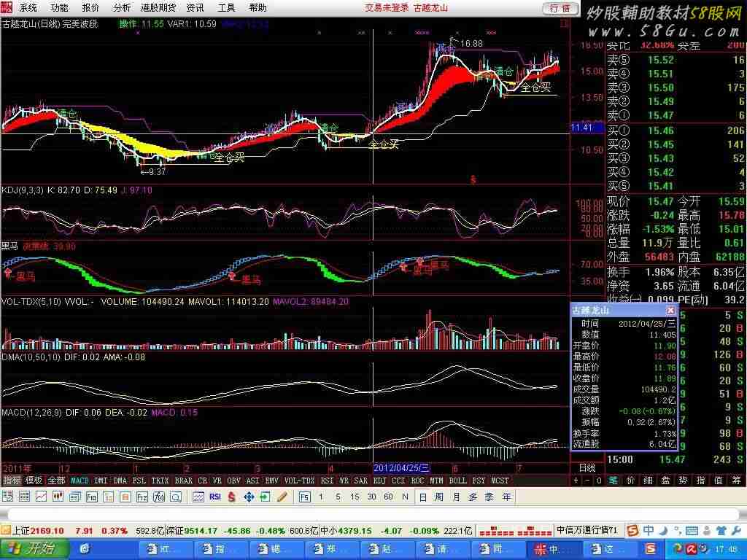Select the 周 weekly period
This screenshot has height=560, width=747.
tap(438, 497)
